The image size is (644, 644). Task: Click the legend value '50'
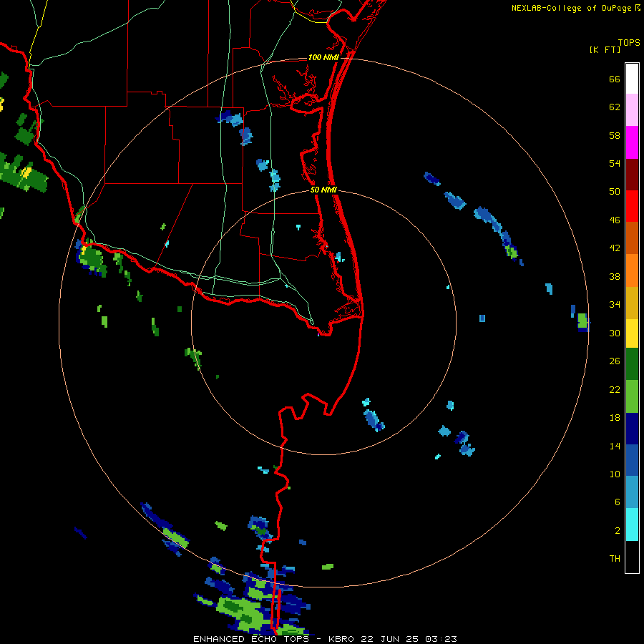pyautogui.click(x=615, y=192)
